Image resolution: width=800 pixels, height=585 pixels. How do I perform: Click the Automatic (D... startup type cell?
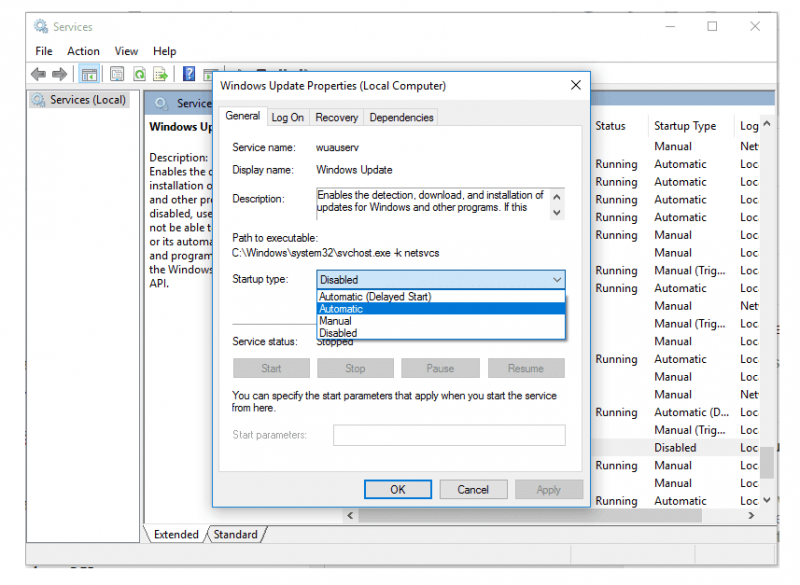(691, 412)
